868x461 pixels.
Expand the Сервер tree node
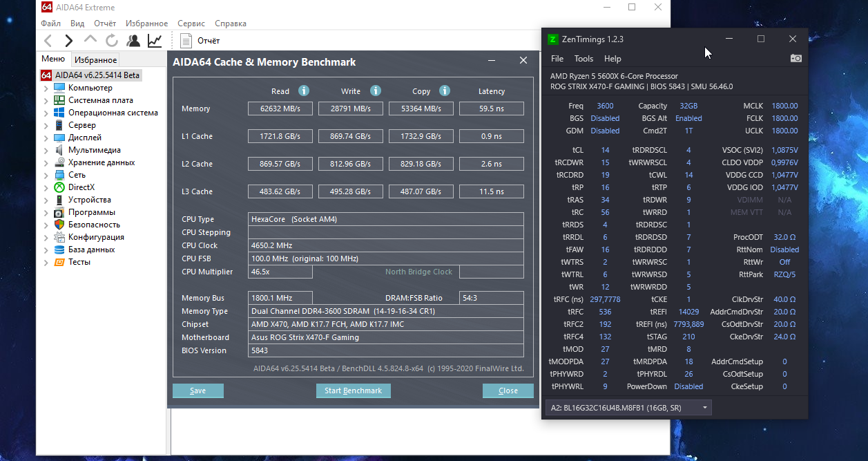[x=46, y=125]
